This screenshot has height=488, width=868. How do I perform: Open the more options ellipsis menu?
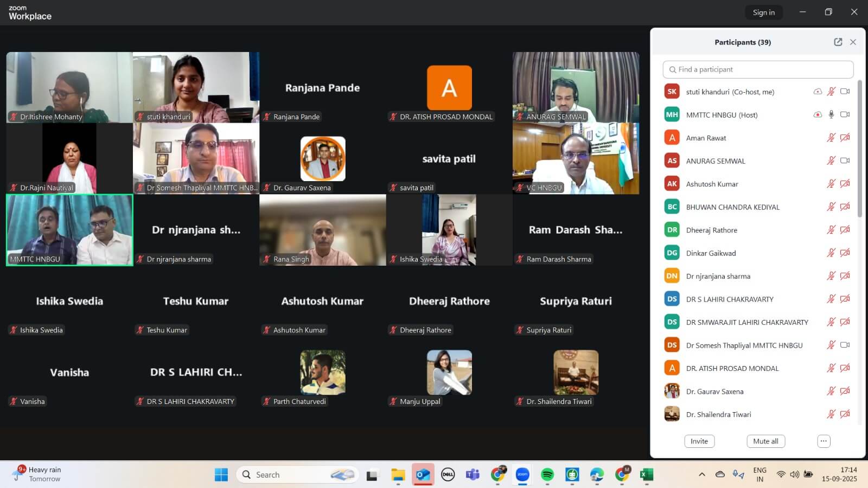point(824,441)
